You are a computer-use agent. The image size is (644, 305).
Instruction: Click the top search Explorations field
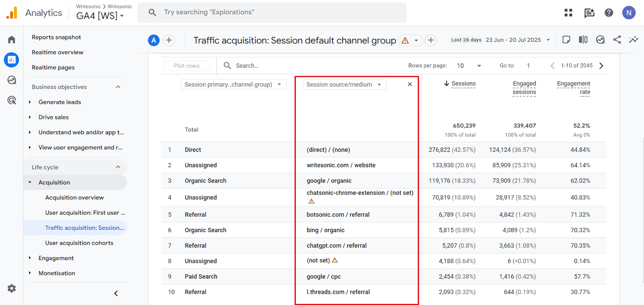pos(272,12)
